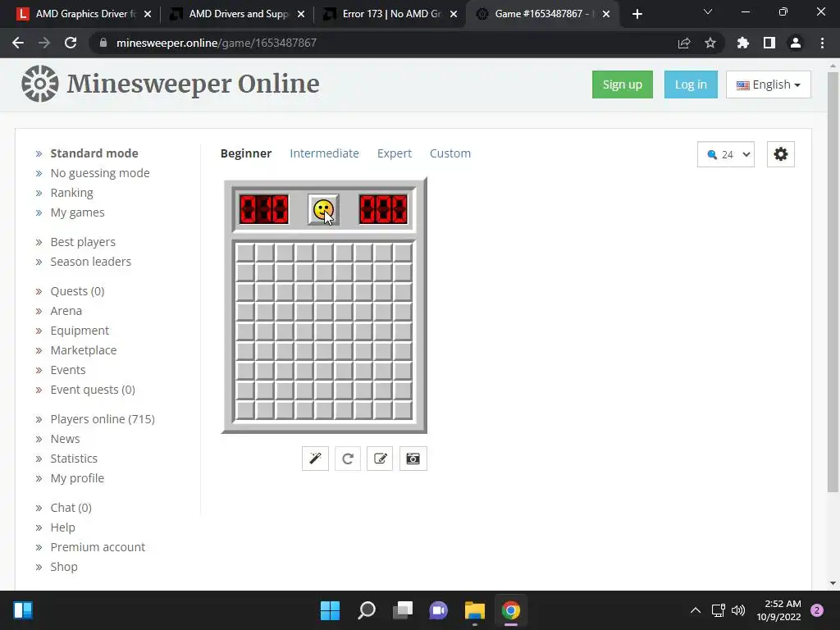Click the page vertical scrollbar

coord(833,283)
